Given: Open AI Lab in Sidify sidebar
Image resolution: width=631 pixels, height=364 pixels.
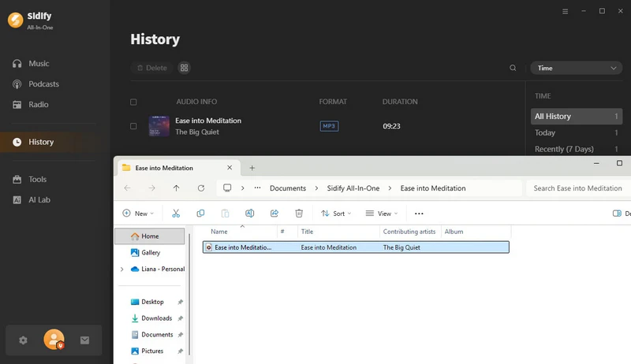Looking at the screenshot, I should (x=32, y=199).
